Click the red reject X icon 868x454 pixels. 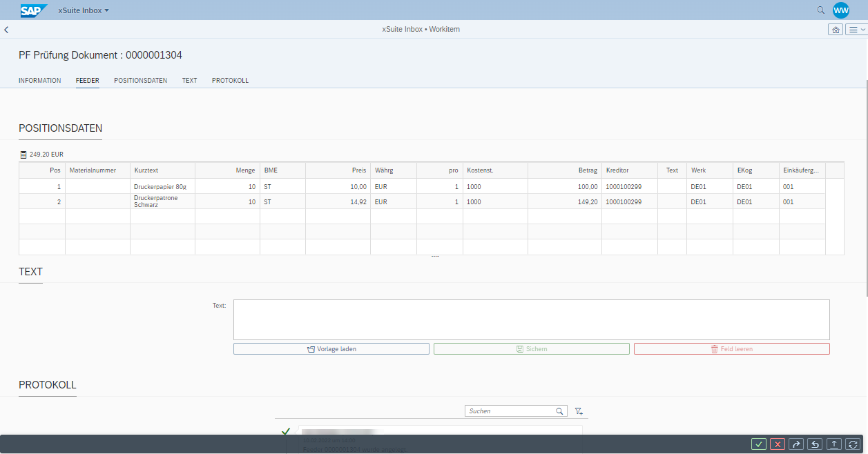point(778,444)
